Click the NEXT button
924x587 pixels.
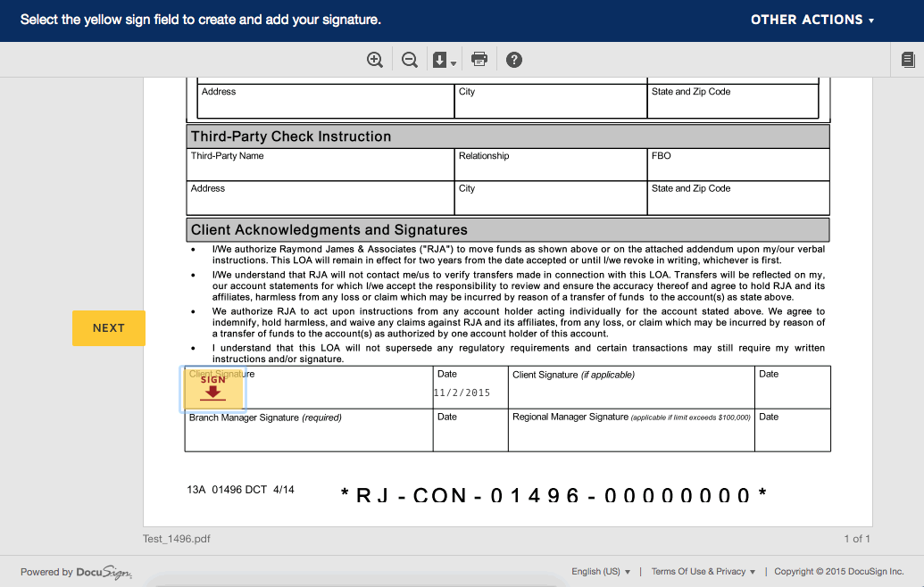(108, 327)
